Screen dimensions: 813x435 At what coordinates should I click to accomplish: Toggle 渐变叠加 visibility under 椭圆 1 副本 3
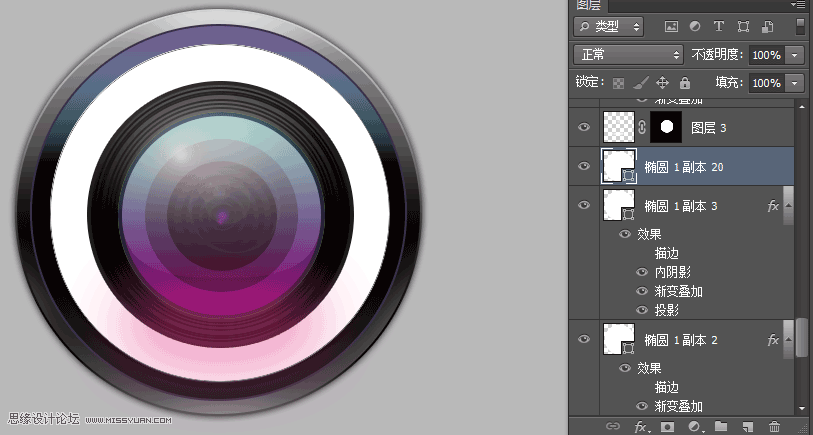642,291
